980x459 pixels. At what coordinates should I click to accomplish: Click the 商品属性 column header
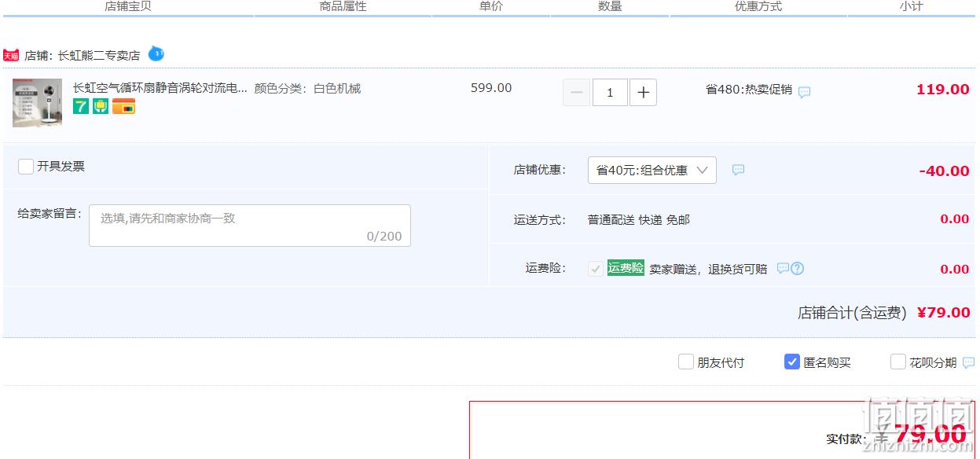(343, 6)
